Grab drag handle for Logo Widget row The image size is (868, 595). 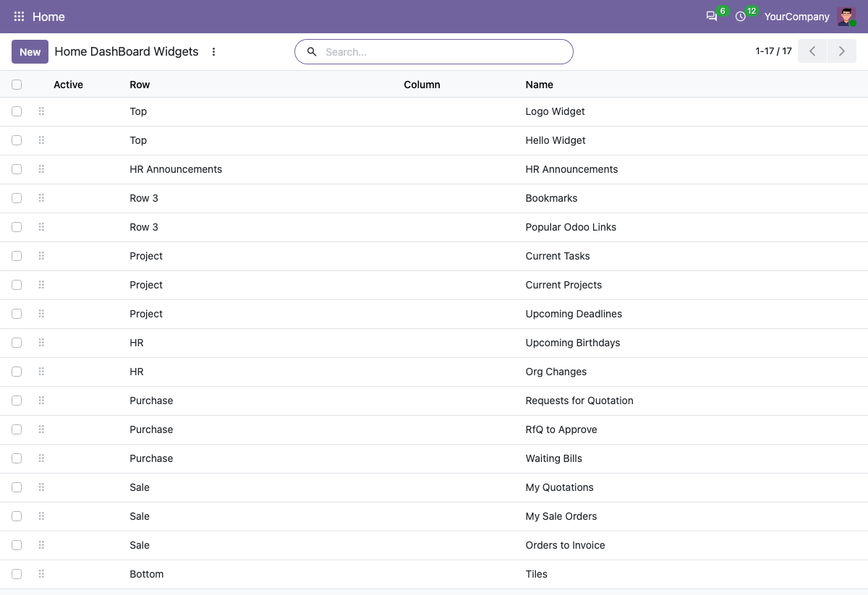click(41, 111)
